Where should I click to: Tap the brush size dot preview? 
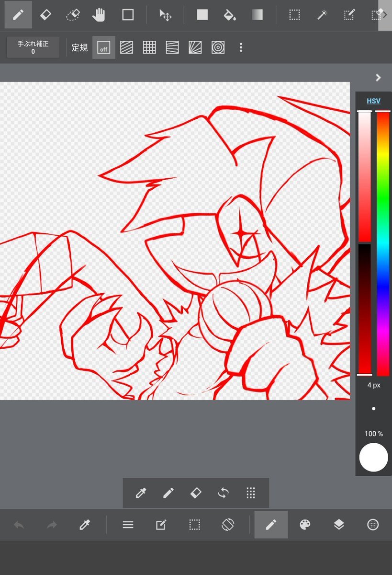pyautogui.click(x=373, y=409)
